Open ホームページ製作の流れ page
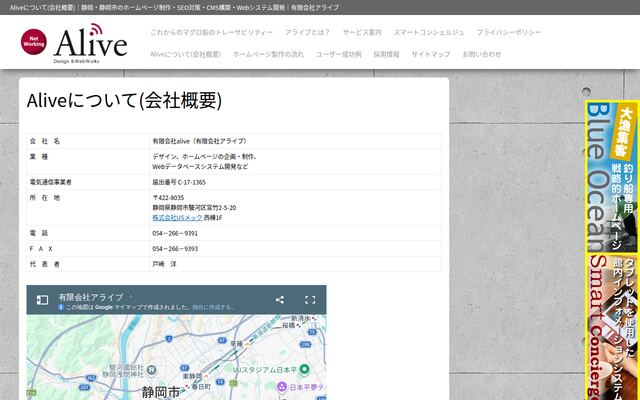This screenshot has width=640, height=400. click(x=269, y=54)
